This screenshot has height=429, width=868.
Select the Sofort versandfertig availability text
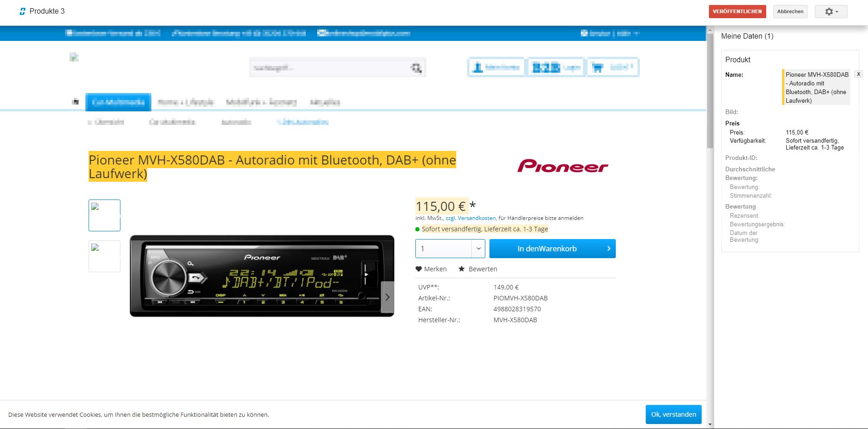[485, 229]
